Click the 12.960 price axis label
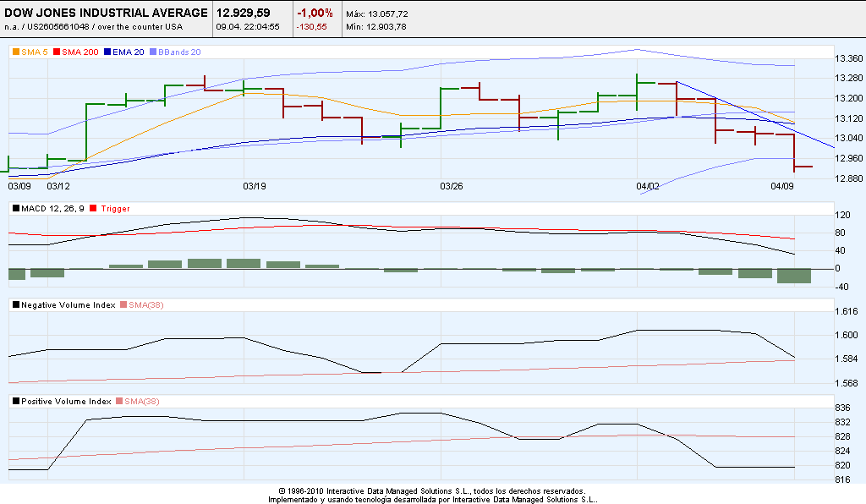This screenshot has height=504, width=866. point(849,158)
